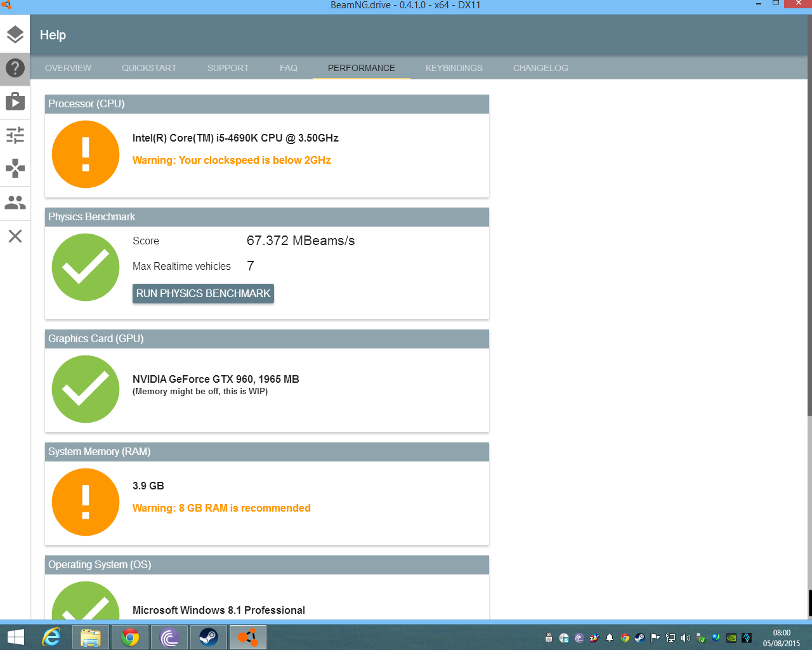Click the orange CPU warning icon
The image size is (812, 650).
(x=86, y=154)
